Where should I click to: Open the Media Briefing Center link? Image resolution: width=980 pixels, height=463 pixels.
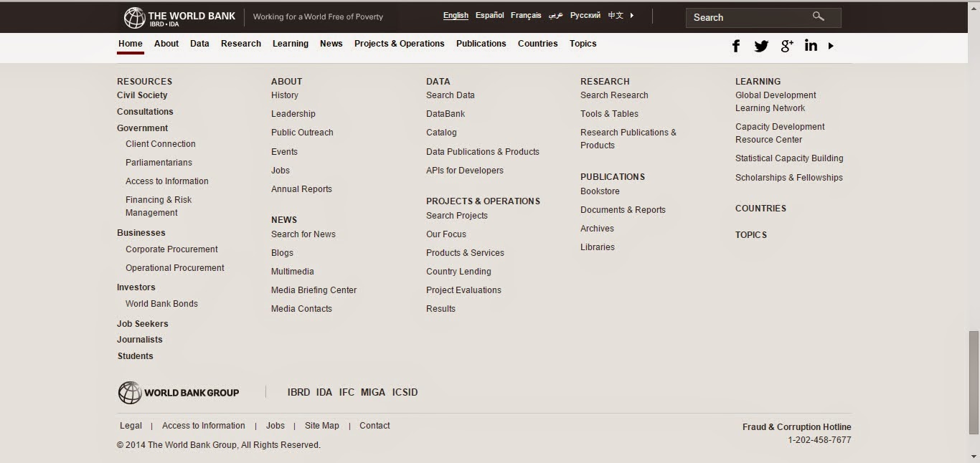click(x=314, y=290)
